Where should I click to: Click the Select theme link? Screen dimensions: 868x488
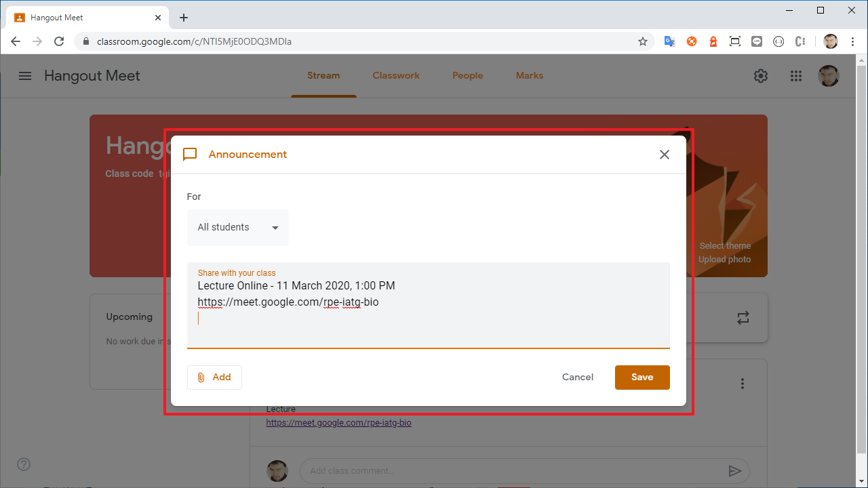click(725, 246)
